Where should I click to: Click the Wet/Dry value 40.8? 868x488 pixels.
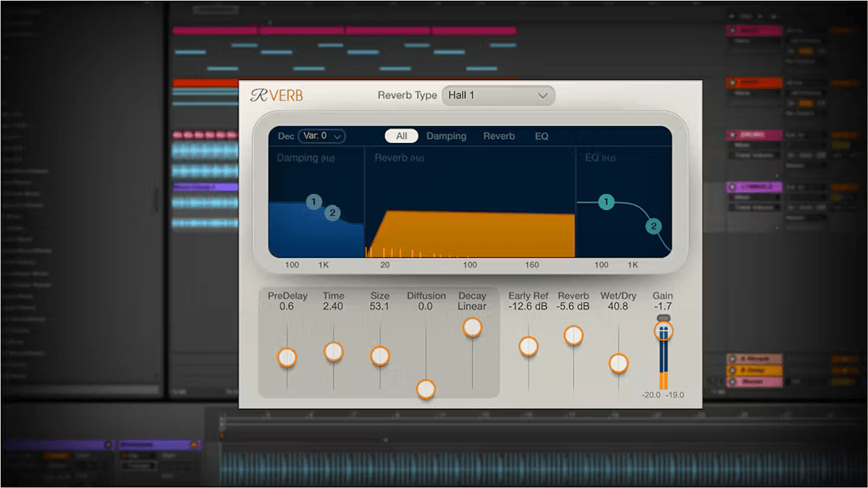click(617, 306)
